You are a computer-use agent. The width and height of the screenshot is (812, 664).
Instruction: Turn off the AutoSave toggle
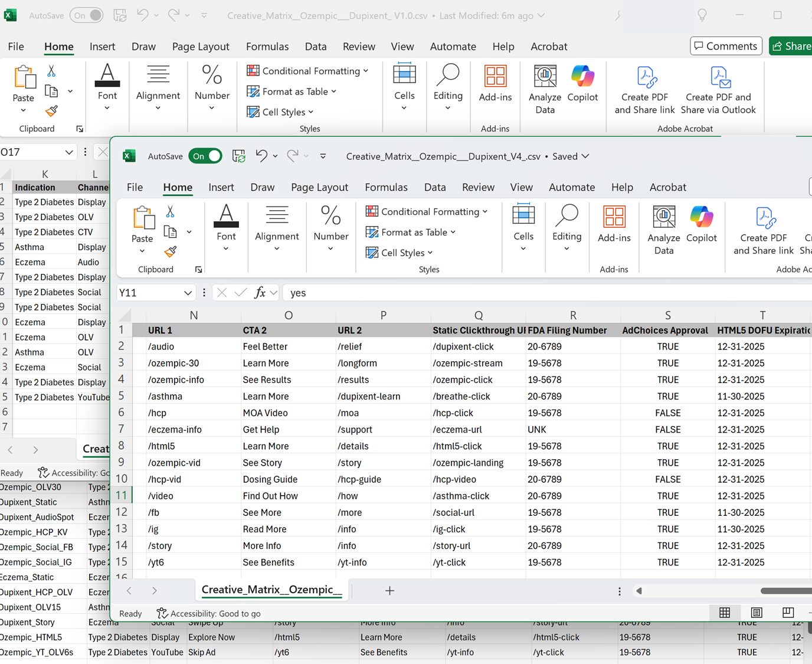pyautogui.click(x=205, y=155)
